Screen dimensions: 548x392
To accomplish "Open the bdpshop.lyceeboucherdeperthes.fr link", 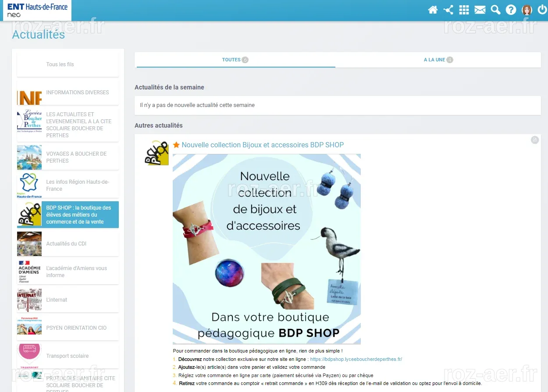I will point(356,359).
